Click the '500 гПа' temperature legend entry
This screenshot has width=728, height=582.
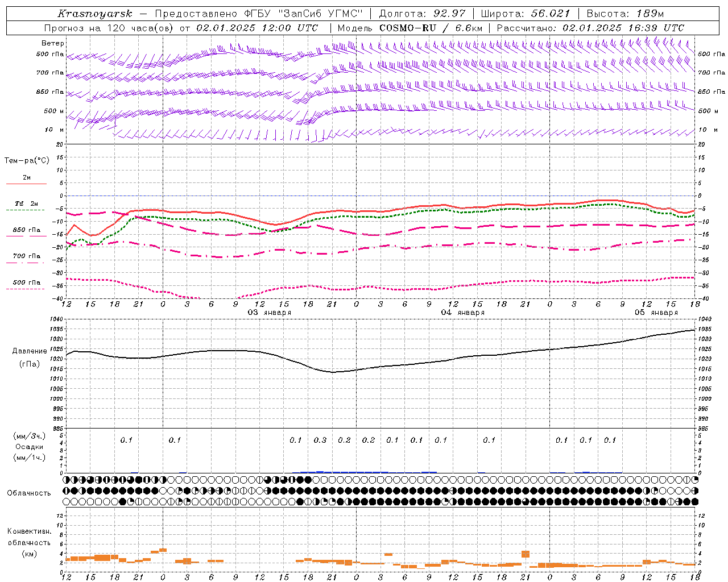click(26, 282)
